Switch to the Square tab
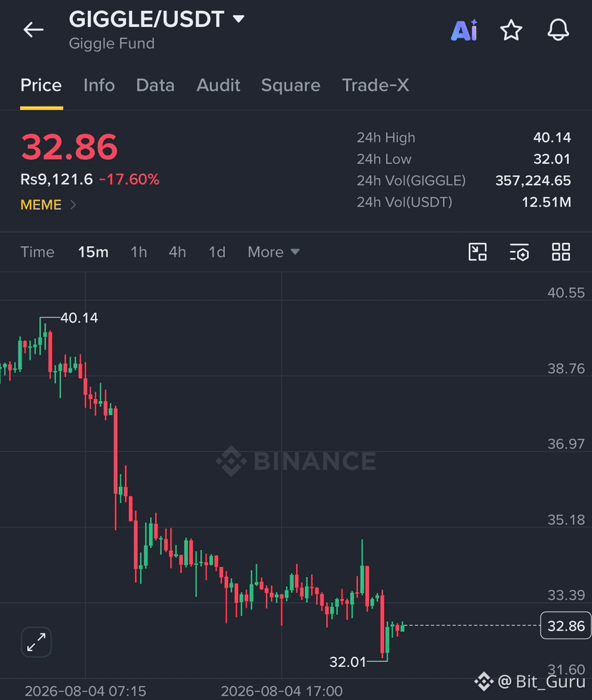This screenshot has height=700, width=592. (x=291, y=85)
